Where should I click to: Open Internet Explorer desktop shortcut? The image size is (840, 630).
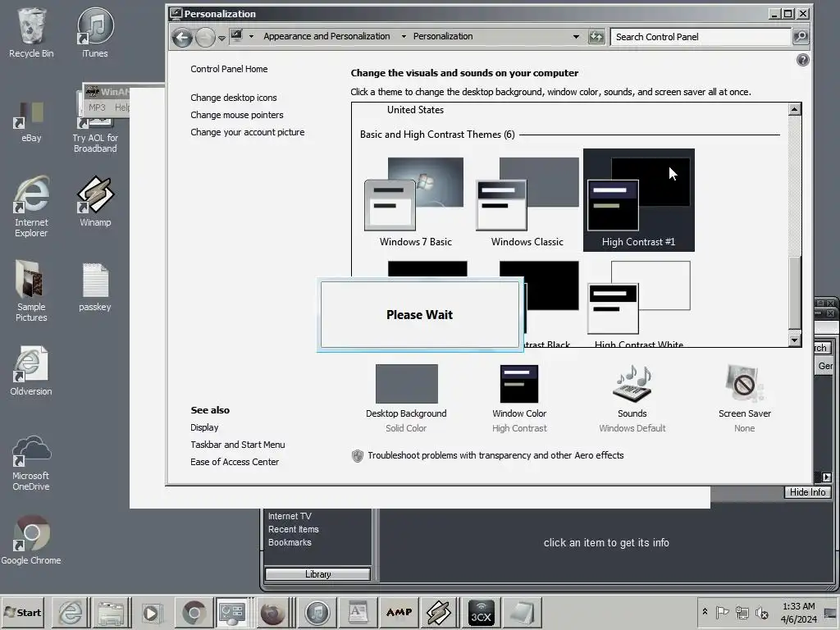[31, 207]
